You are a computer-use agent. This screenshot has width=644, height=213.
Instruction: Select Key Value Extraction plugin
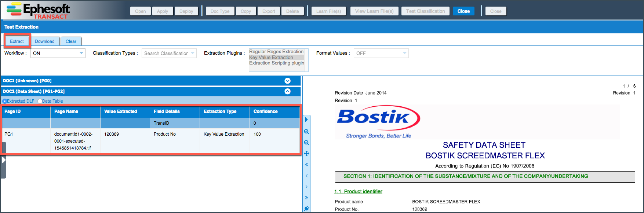(x=276, y=58)
